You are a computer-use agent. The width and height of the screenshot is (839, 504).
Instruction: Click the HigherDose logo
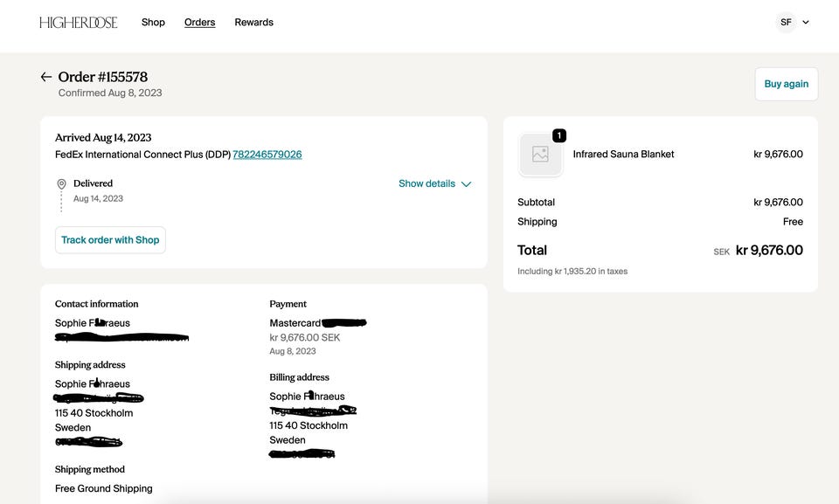(78, 23)
